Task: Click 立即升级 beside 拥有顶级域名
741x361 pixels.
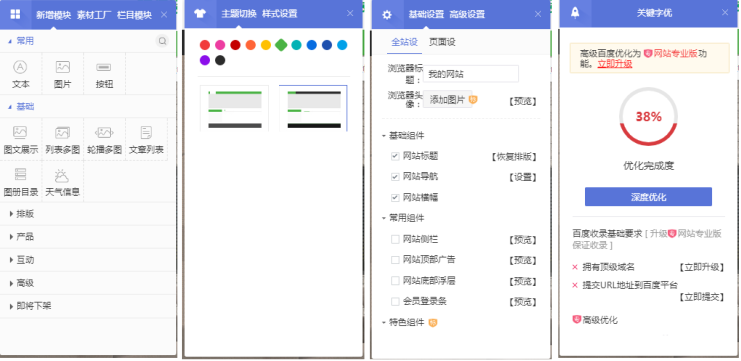Action: (702, 267)
